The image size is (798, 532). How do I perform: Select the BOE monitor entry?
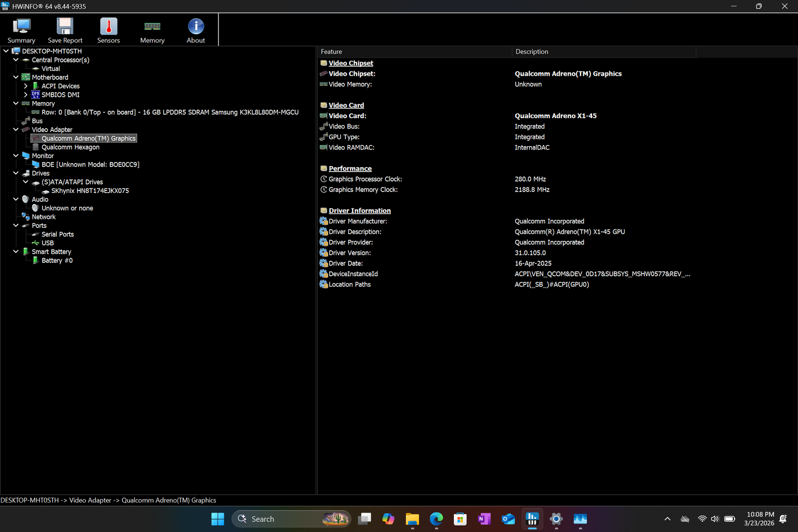pos(90,165)
